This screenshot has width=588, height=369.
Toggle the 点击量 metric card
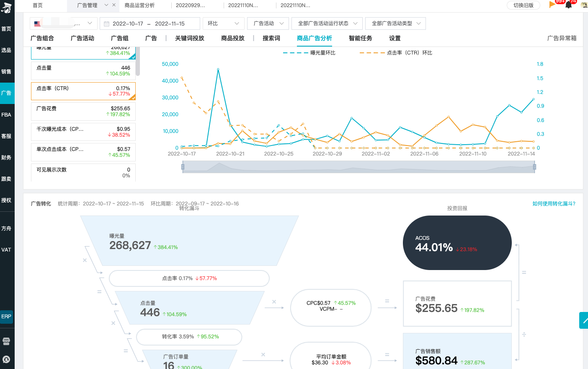83,71
